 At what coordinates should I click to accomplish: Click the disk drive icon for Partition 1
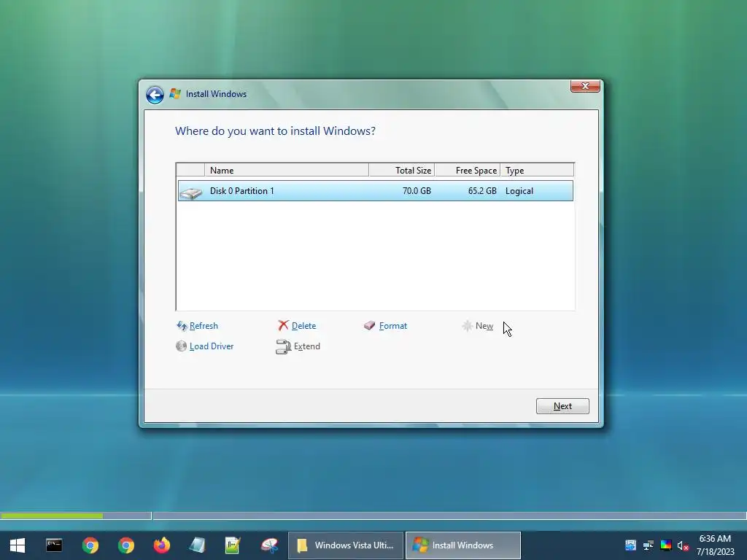[191, 192]
